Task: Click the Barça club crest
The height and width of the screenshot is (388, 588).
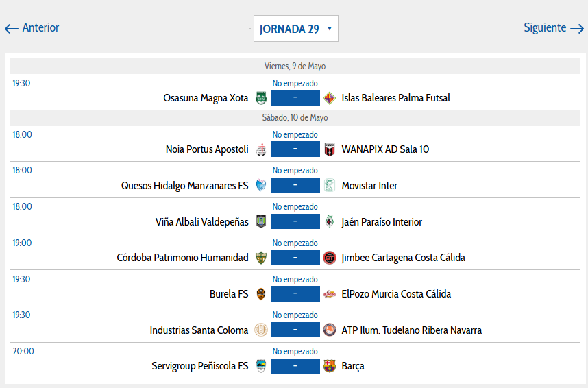Action: [x=329, y=366]
